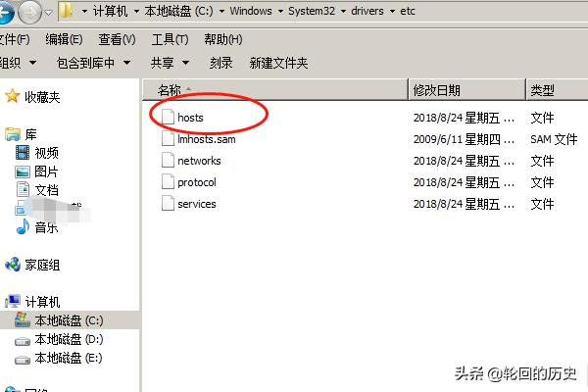Click the hosts file name
588x392 pixels.
(190, 118)
